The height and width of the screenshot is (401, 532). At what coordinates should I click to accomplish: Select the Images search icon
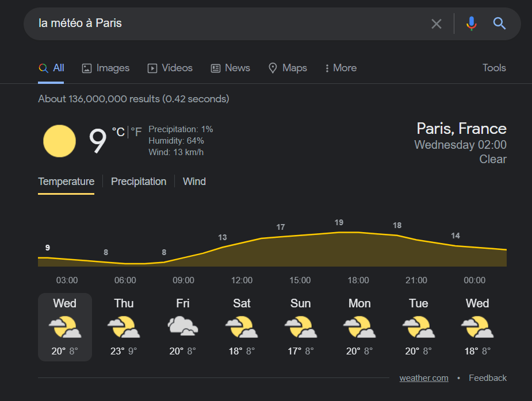(87, 68)
